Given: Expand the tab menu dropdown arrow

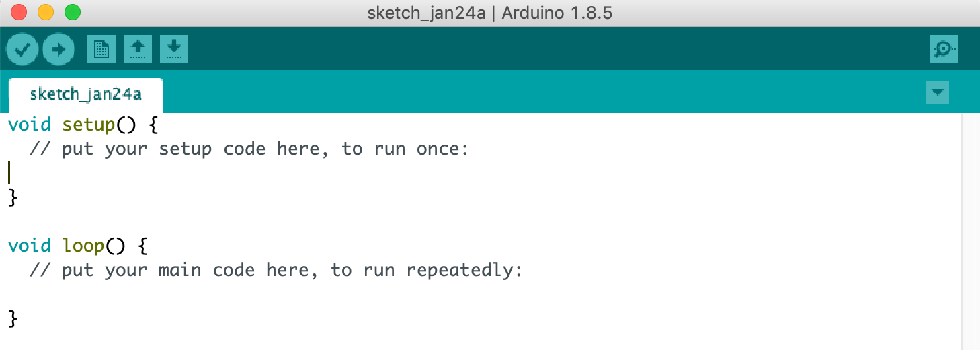Looking at the screenshot, I should (x=937, y=92).
